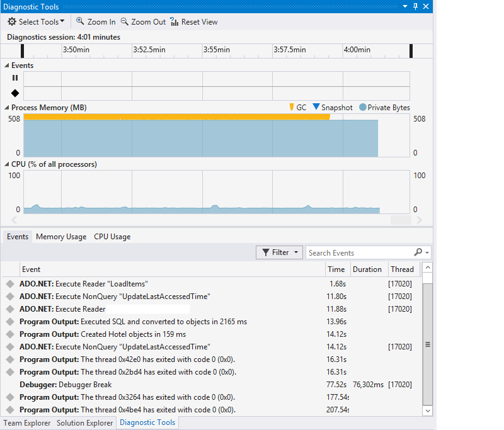Select "Created Hotel objects in 159 ms" event
Screen dimensions: 504x430
pyautogui.click(x=211, y=334)
